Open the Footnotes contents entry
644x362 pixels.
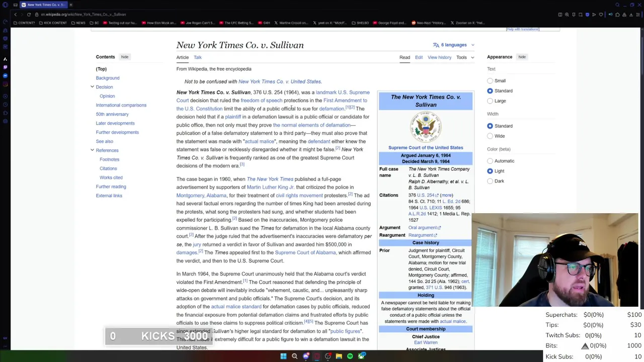[x=109, y=159]
